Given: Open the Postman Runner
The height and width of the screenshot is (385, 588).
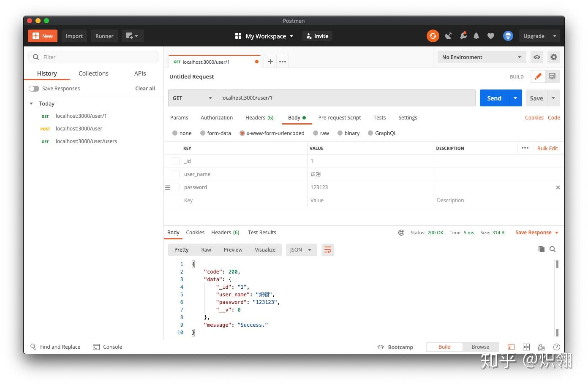Looking at the screenshot, I should coord(104,36).
